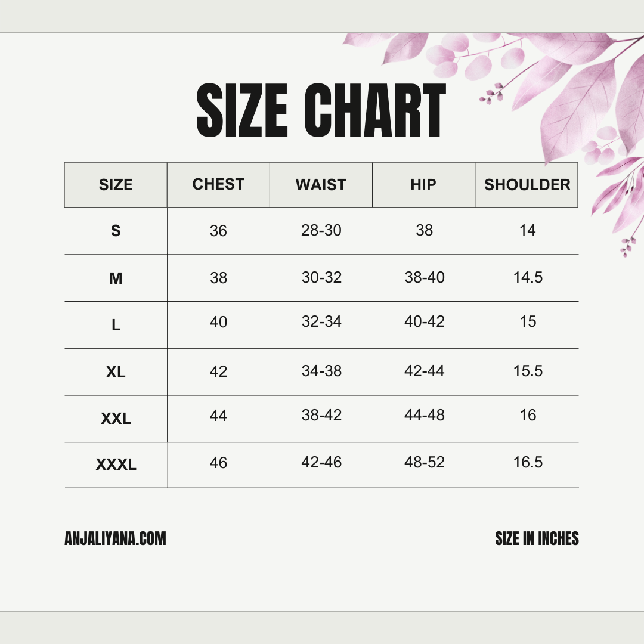Pick the S size row label
Screen dimensions: 644x644
116,231
